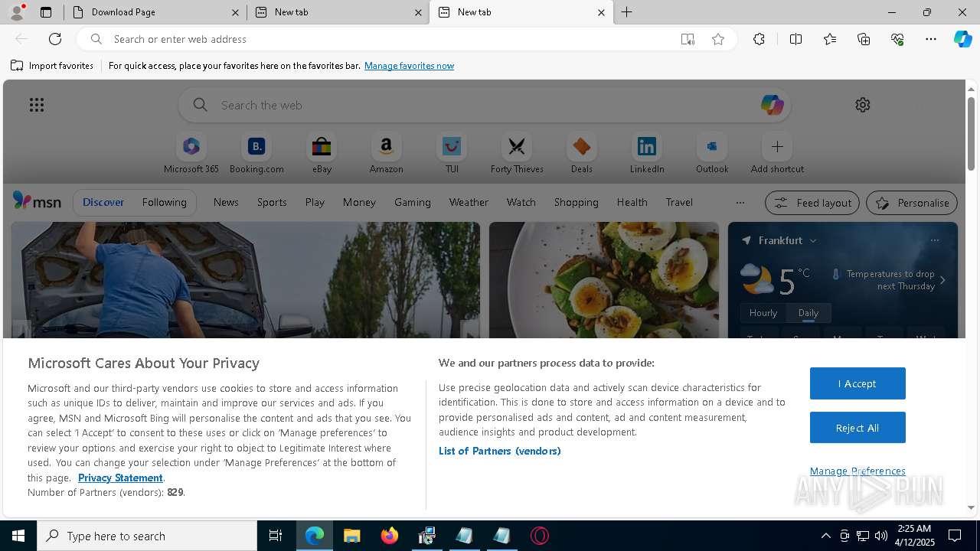Open the Booking.com shortcut
Image resolution: width=980 pixels, height=551 pixels.
pos(256,154)
